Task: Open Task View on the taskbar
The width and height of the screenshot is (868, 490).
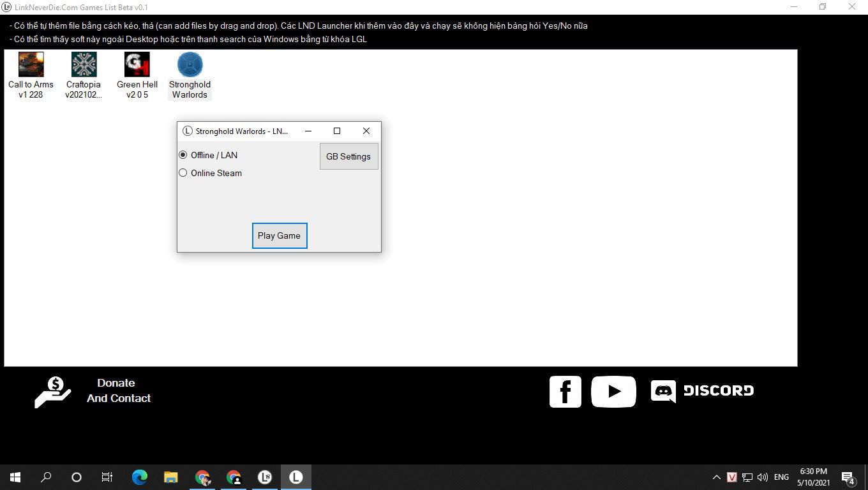Action: [x=107, y=477]
